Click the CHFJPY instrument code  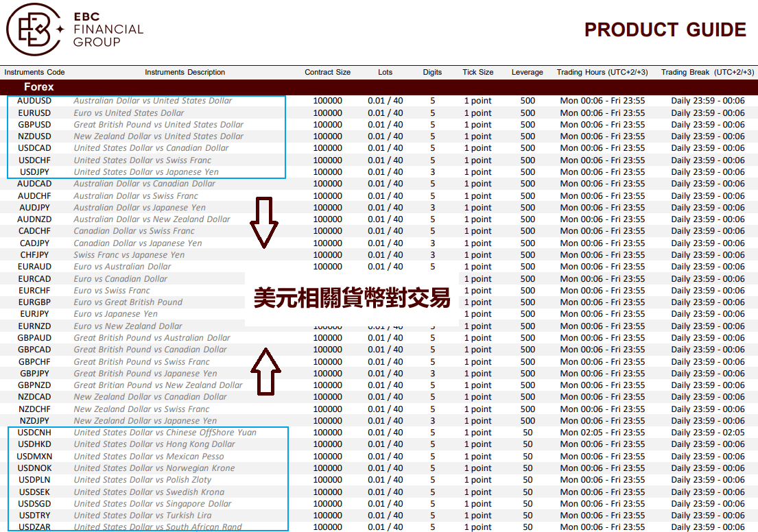click(34, 254)
